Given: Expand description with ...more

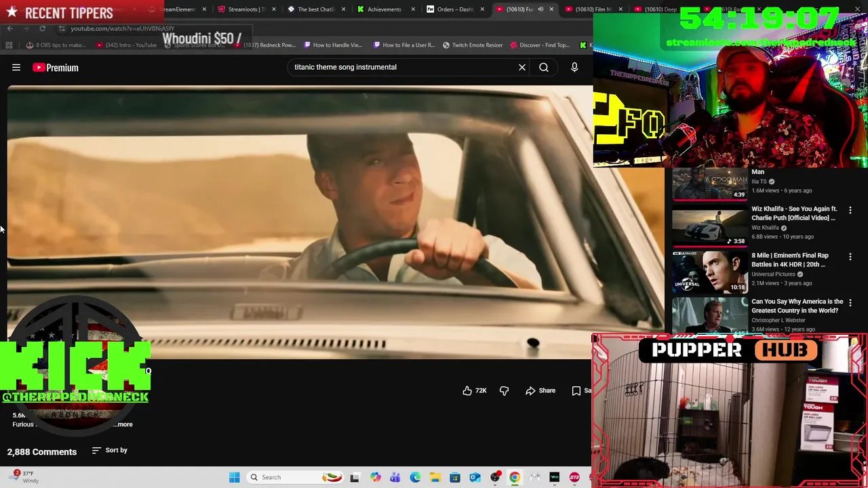Looking at the screenshot, I should point(123,424).
